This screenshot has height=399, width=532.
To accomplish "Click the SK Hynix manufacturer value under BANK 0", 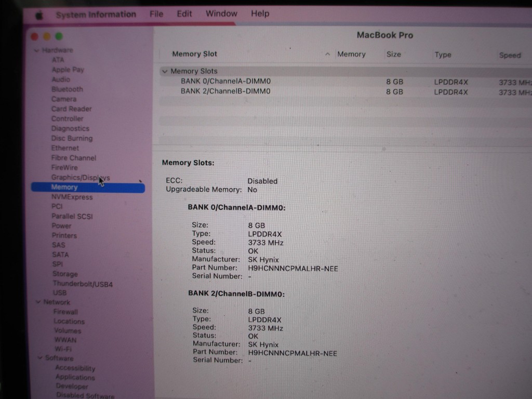I will pyautogui.click(x=263, y=260).
